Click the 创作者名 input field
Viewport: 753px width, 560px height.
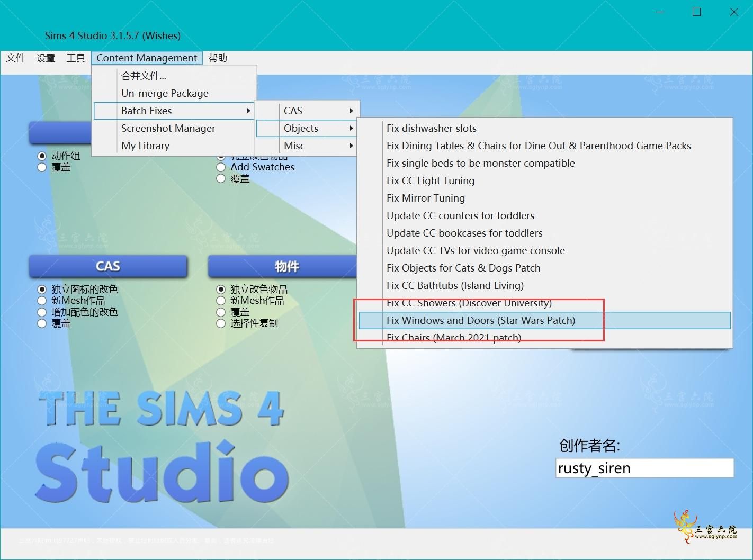tap(644, 468)
